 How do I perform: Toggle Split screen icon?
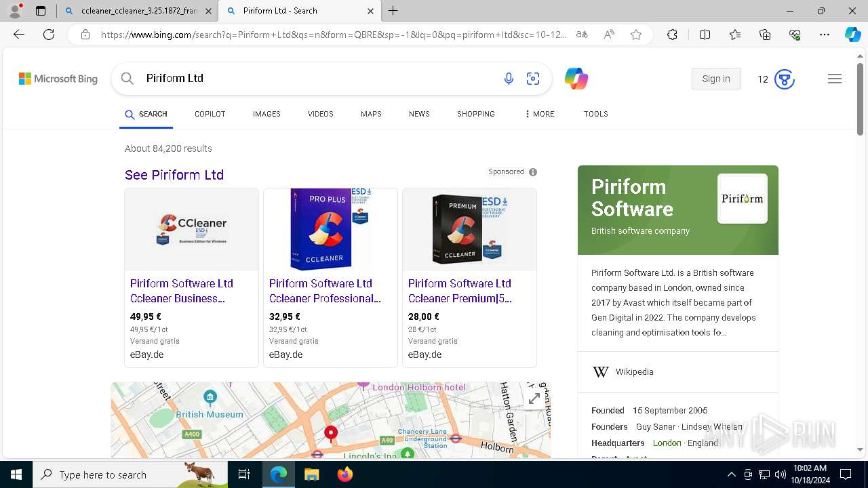[705, 35]
